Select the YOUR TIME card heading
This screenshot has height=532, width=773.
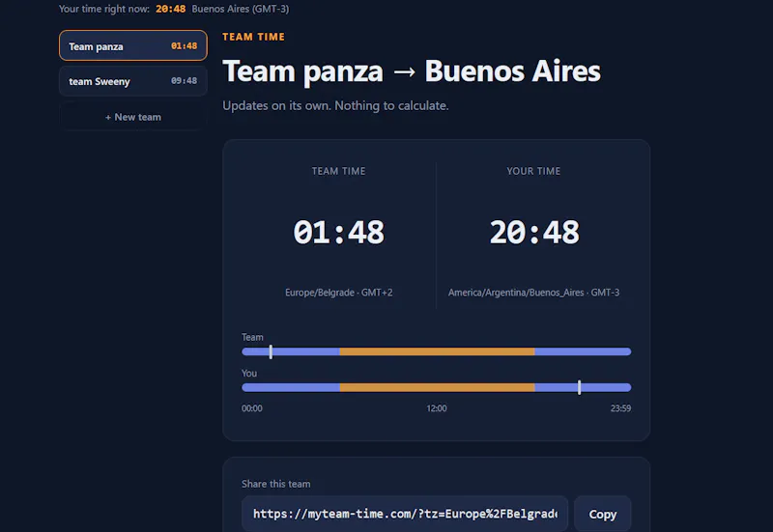pos(533,171)
